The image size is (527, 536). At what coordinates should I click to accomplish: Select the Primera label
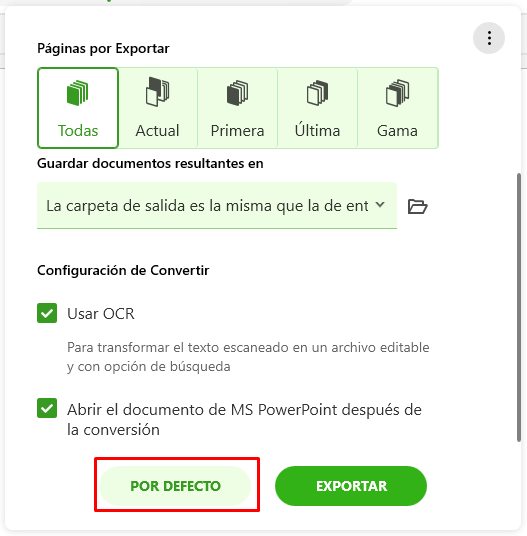(238, 131)
